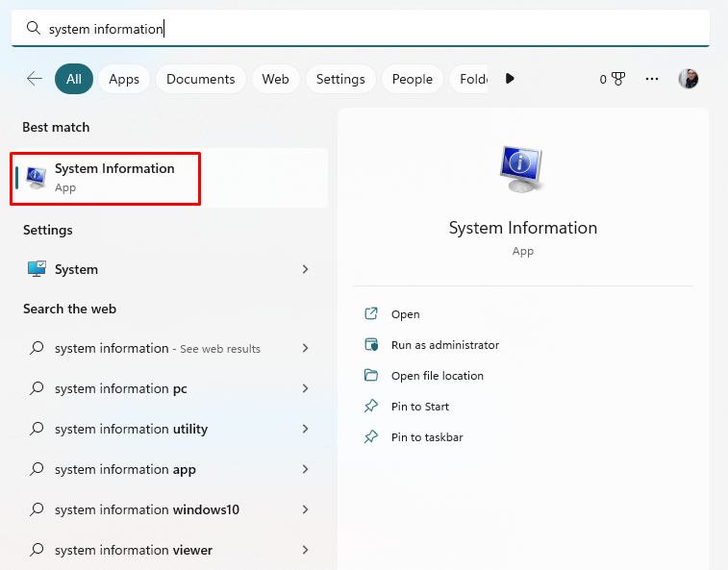Show more filter tabs with play arrow
Screen dimensions: 728x570
point(510,79)
